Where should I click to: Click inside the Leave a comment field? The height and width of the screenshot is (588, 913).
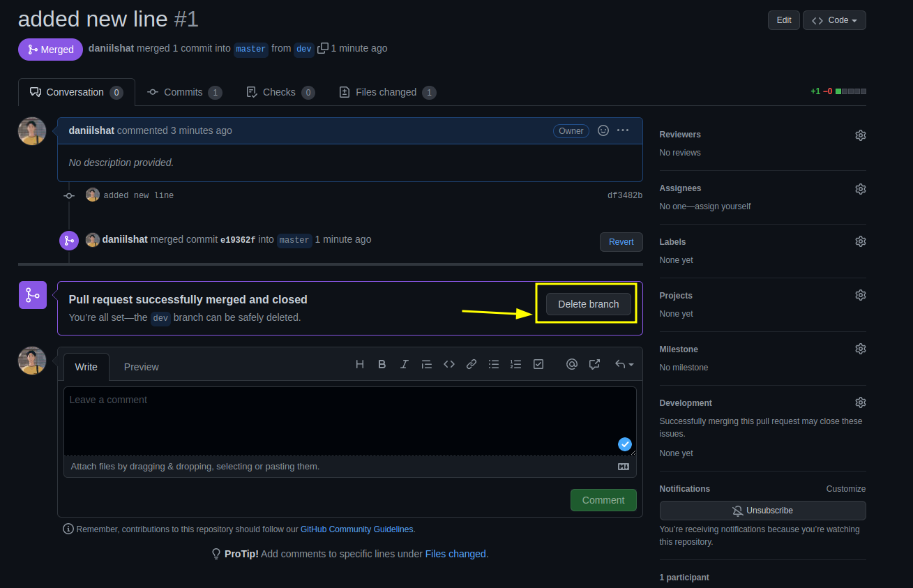pos(350,421)
